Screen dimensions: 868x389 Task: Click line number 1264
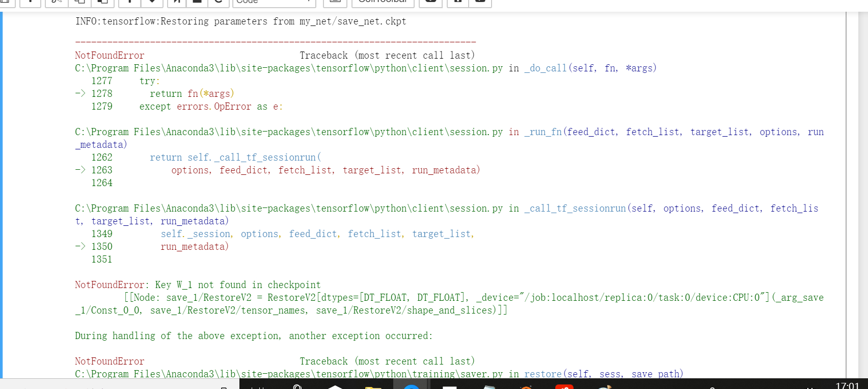pos(102,183)
